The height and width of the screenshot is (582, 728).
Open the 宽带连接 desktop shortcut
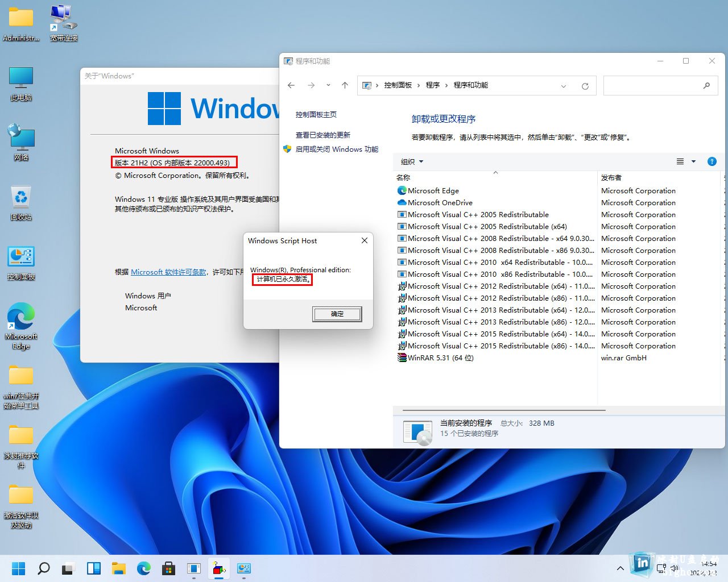(63, 23)
